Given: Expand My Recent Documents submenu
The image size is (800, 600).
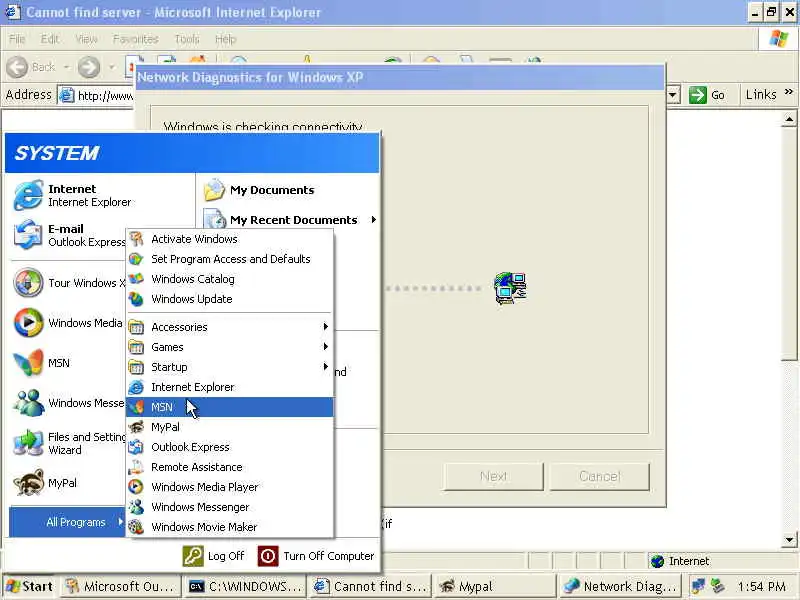Looking at the screenshot, I should point(289,220).
